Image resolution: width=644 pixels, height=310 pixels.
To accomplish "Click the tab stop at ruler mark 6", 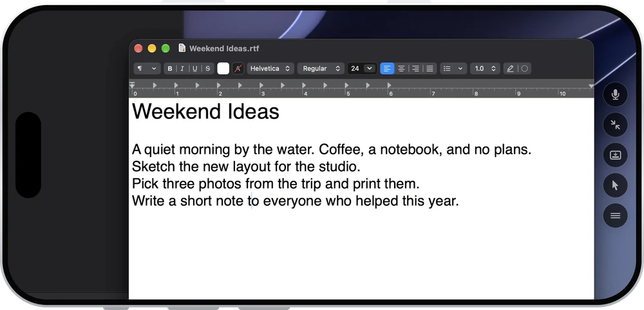I will (x=389, y=86).
